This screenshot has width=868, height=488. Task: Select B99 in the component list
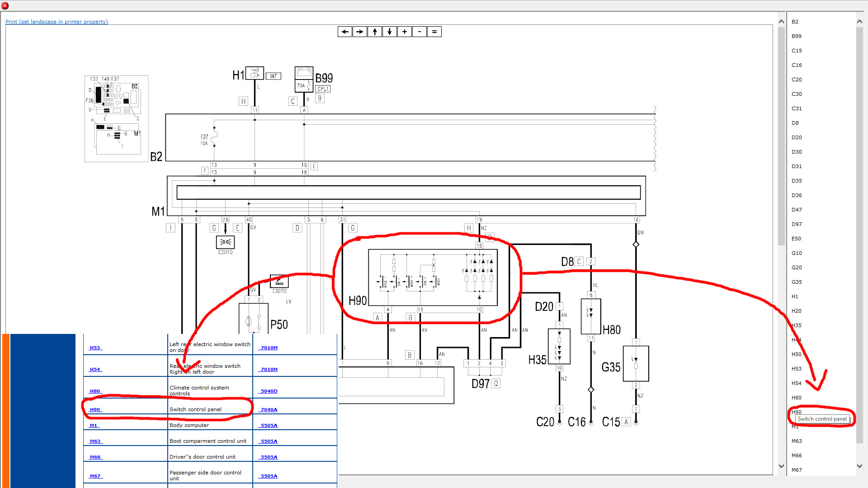coord(797,36)
